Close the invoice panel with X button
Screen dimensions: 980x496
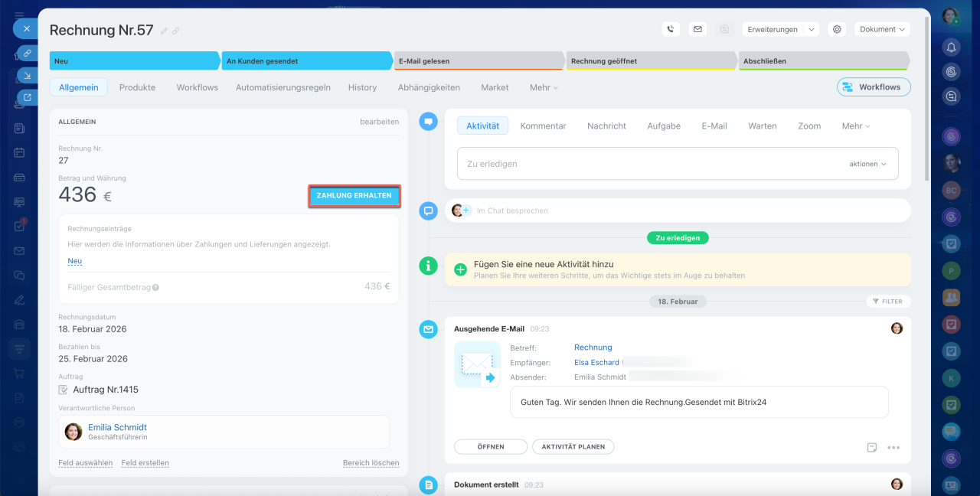[26, 28]
